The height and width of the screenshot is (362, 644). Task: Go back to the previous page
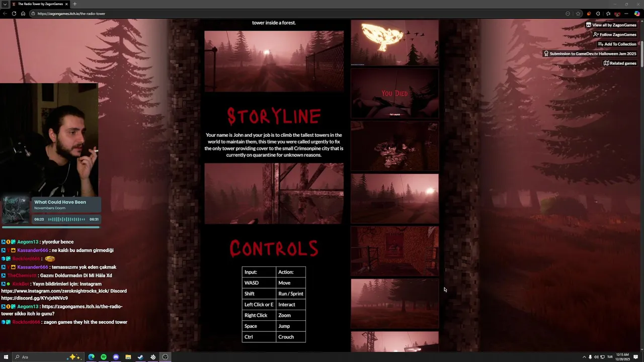5,14
